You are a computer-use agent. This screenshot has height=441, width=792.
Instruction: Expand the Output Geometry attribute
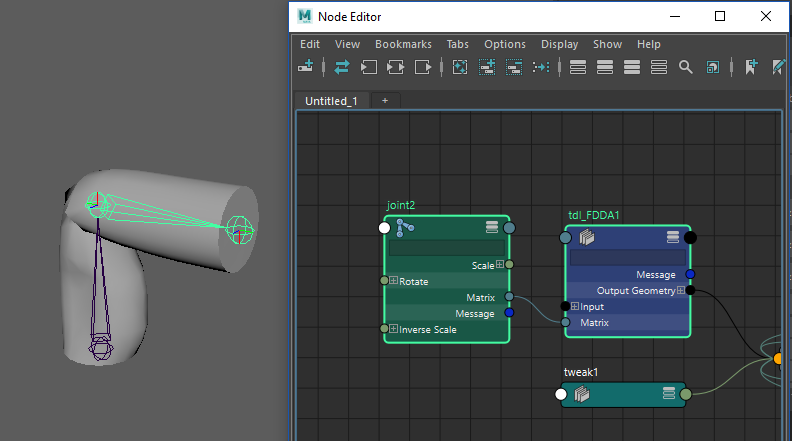tap(681, 291)
